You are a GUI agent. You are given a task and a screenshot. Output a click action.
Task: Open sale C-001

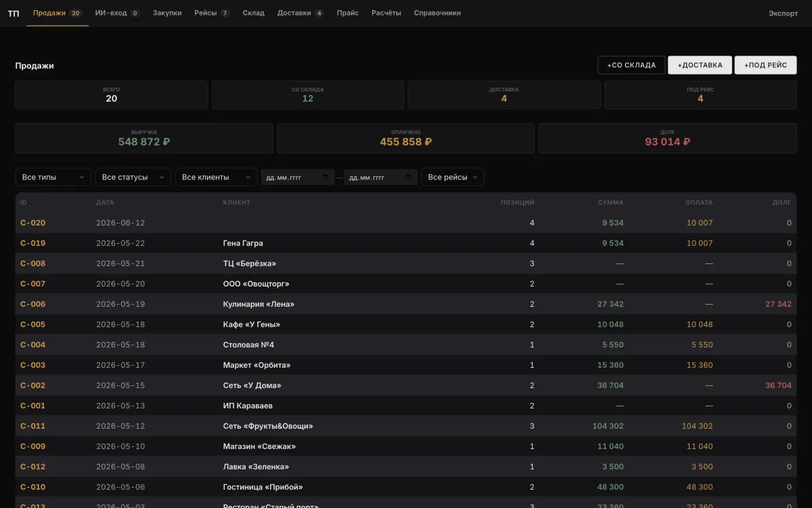point(33,406)
